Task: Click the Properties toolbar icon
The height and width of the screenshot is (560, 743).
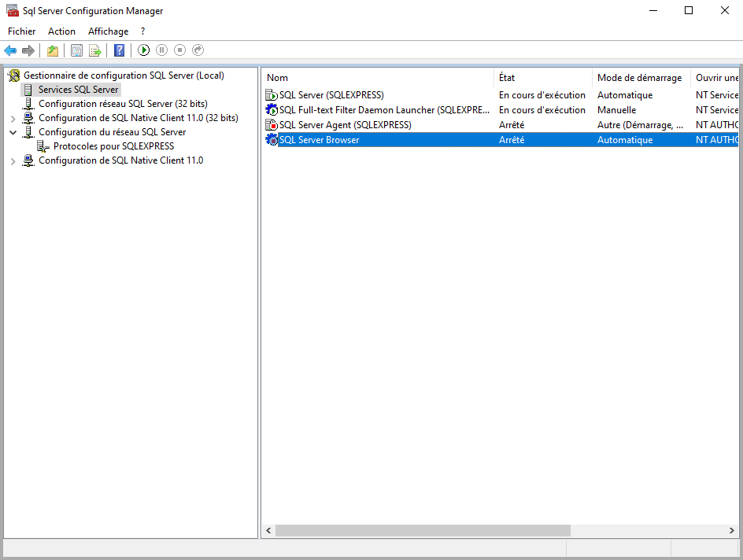Action: click(x=76, y=50)
